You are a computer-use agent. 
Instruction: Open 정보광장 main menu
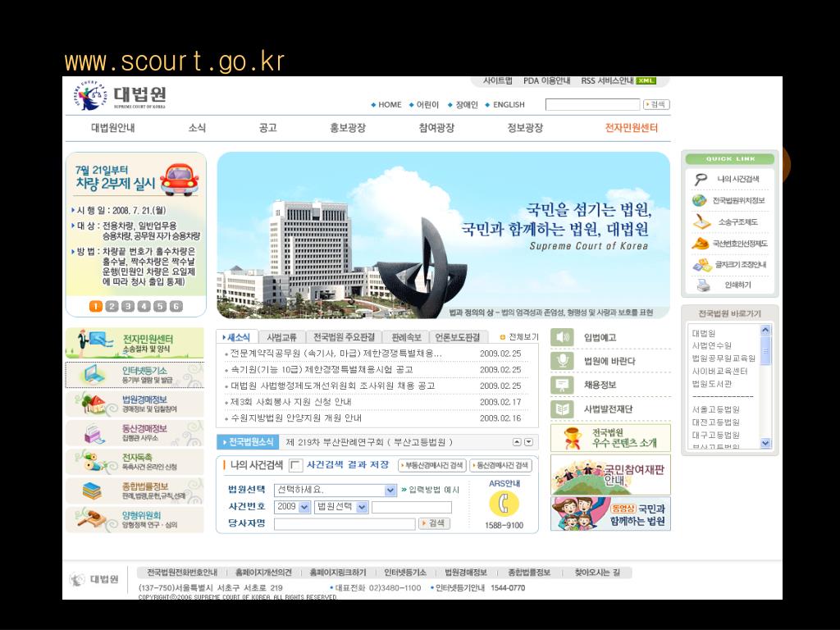(x=525, y=127)
